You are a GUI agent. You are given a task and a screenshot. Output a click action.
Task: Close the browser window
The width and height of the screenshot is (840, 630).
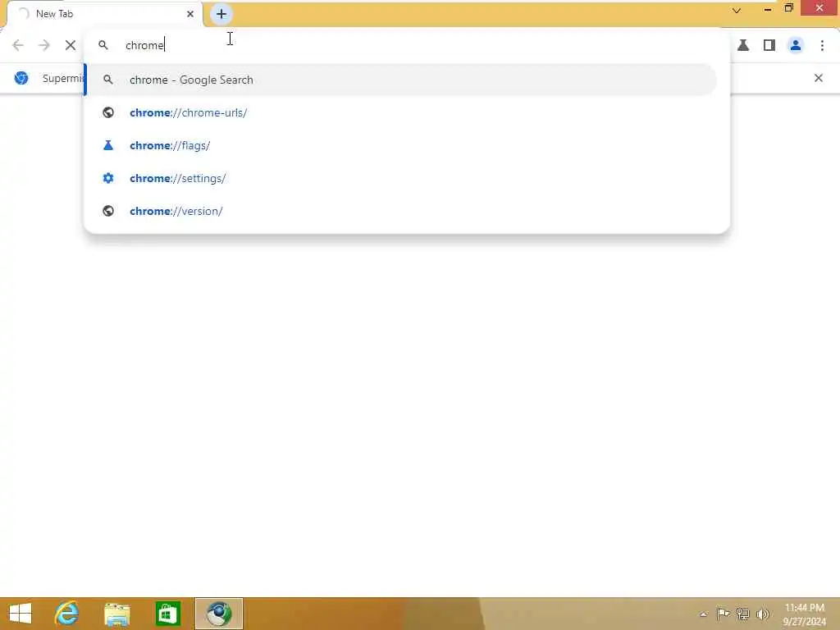(x=819, y=8)
